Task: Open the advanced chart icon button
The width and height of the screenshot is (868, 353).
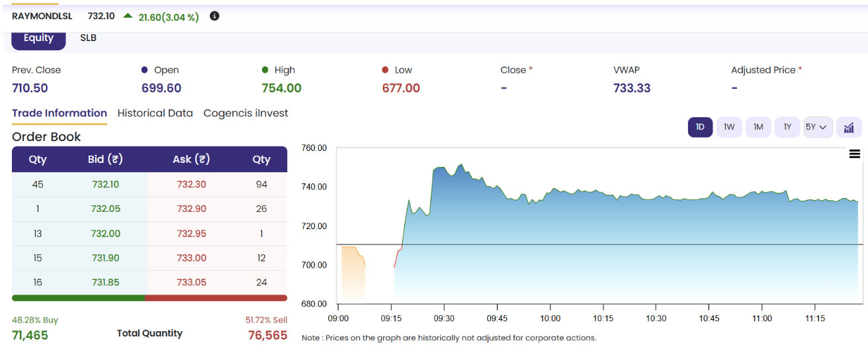Action: 849,126
